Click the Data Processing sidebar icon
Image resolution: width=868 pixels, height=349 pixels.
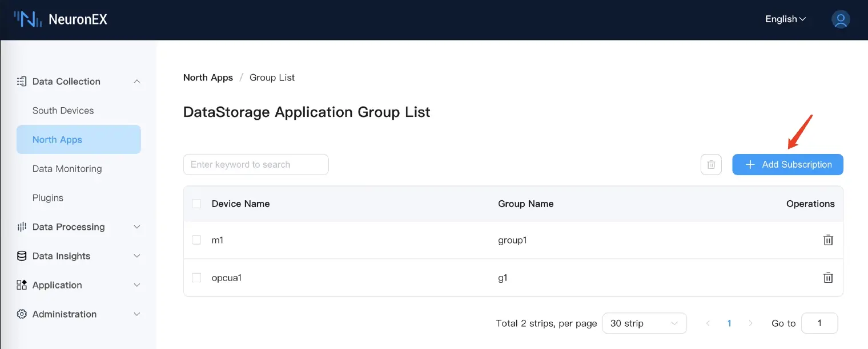point(22,227)
